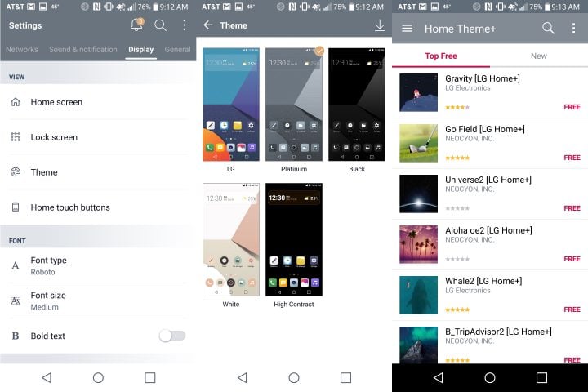The height and width of the screenshot is (392, 588).
Task: Tap Recents square in Settings navigation bar
Action: [150, 378]
